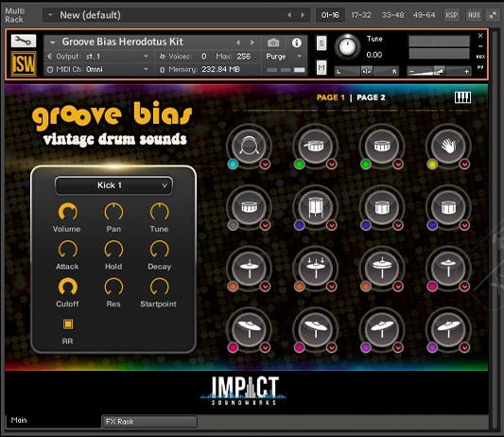Mute the instrument with M button
This screenshot has width=504, height=437.
pyautogui.click(x=322, y=67)
